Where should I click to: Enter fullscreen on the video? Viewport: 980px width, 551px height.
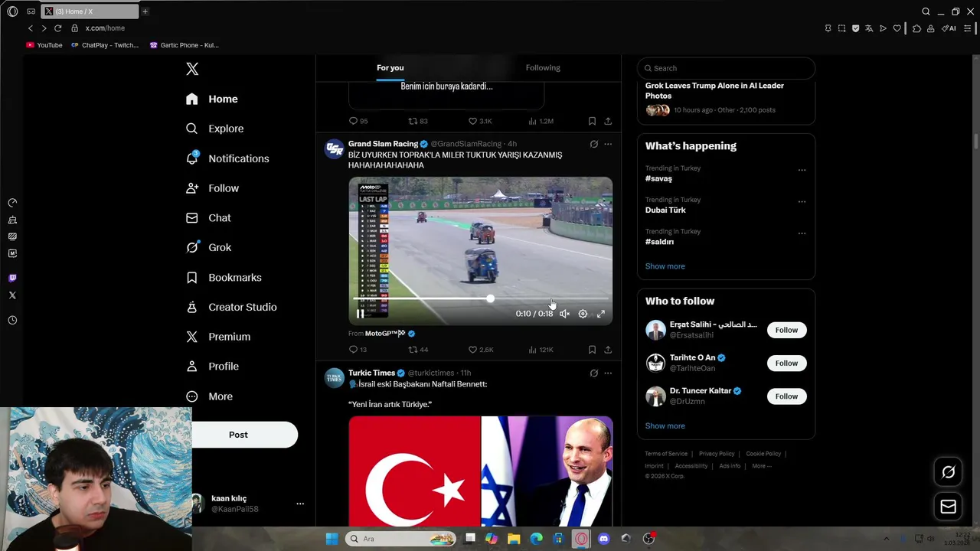click(601, 314)
